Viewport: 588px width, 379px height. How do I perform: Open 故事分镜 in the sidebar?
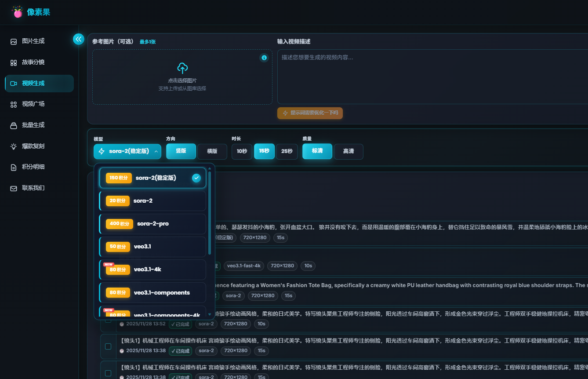pyautogui.click(x=33, y=62)
